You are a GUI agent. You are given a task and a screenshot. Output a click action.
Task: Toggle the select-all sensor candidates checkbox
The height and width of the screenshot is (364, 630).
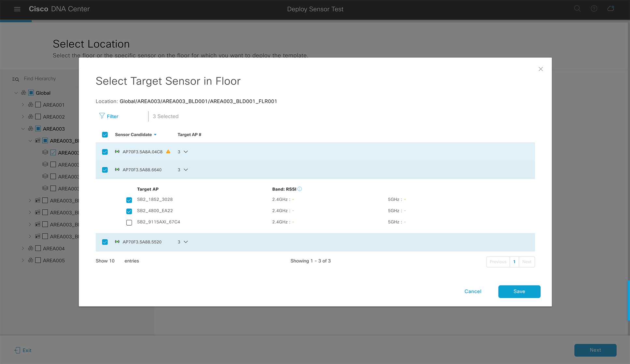(105, 135)
